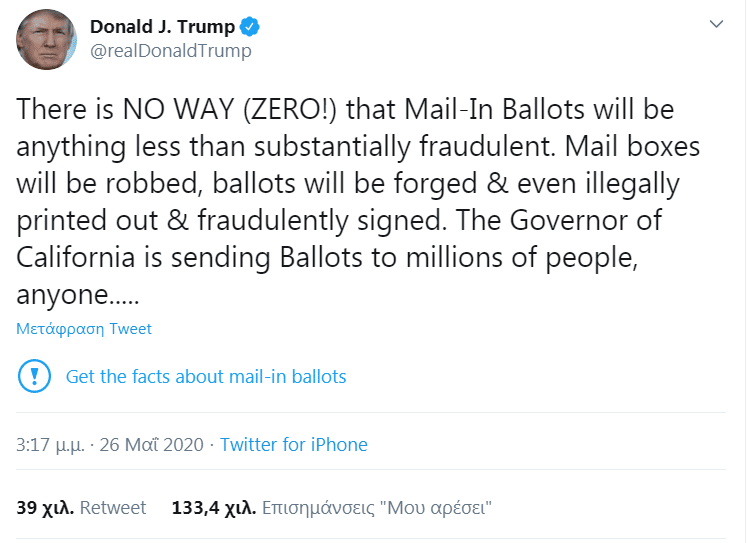The width and height of the screenshot is (747, 543).
Task: Click the profile avatar photo
Action: (x=46, y=39)
